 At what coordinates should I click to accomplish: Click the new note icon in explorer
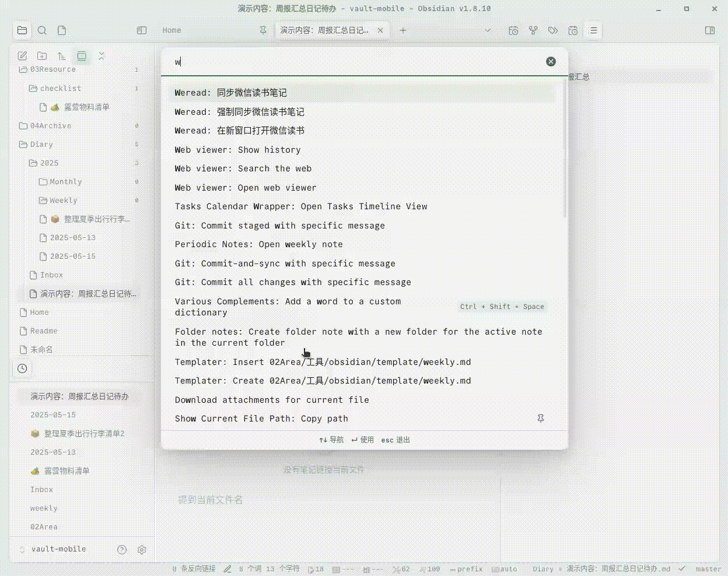[x=22, y=56]
